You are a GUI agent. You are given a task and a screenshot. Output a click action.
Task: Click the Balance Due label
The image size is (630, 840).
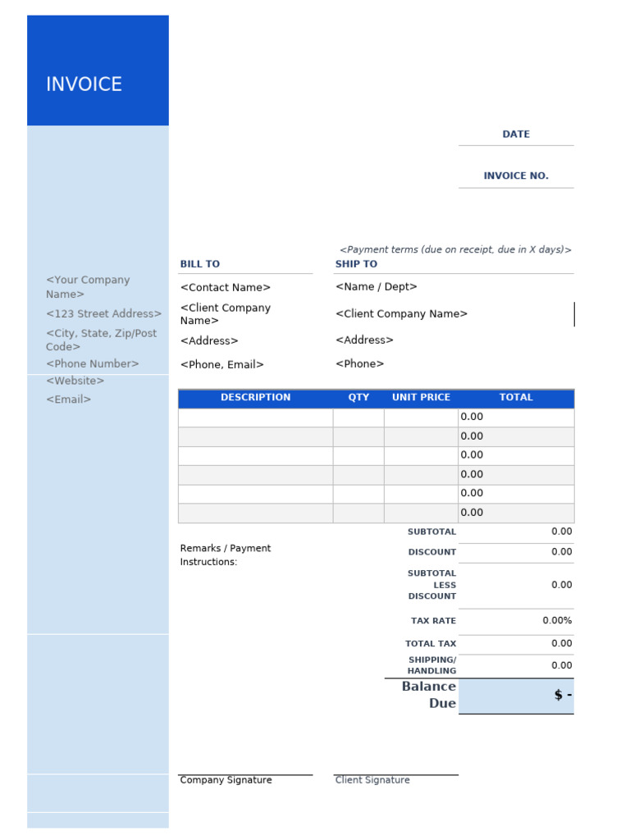click(x=429, y=695)
